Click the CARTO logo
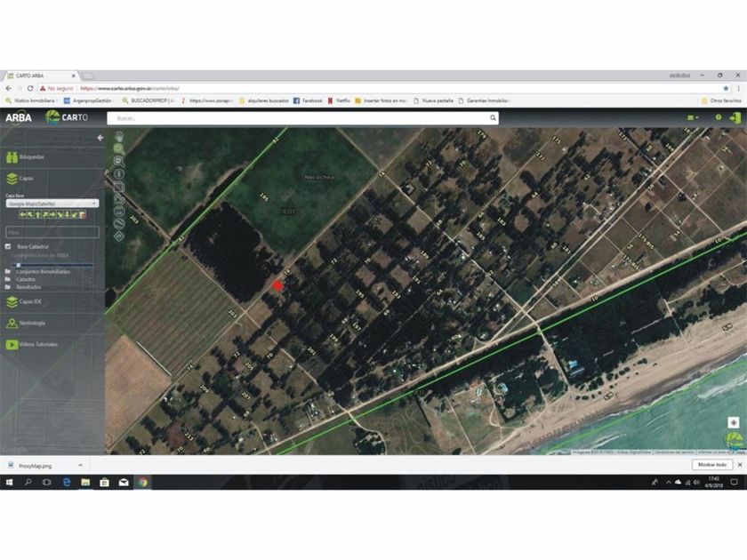The height and width of the screenshot is (560, 747). [67, 117]
